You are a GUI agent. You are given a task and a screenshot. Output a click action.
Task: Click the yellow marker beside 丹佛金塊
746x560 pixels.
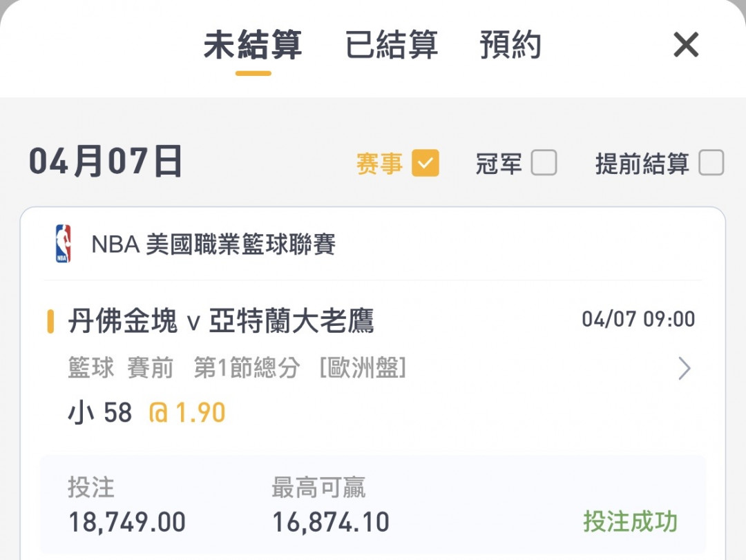click(x=50, y=321)
